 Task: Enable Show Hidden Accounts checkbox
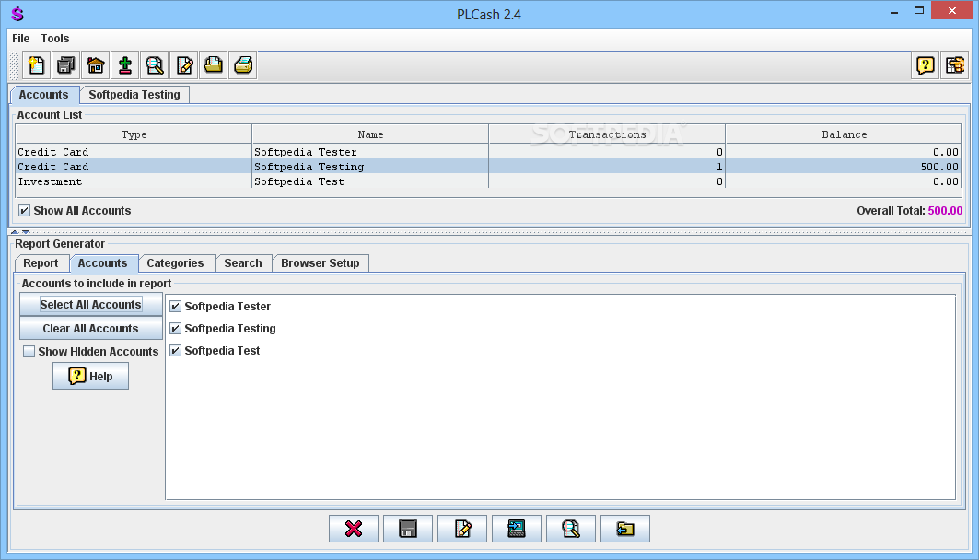[29, 352]
